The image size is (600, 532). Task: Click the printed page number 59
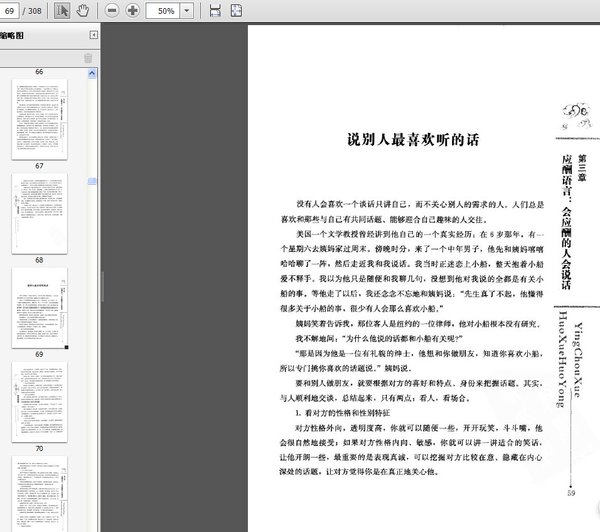point(571,493)
